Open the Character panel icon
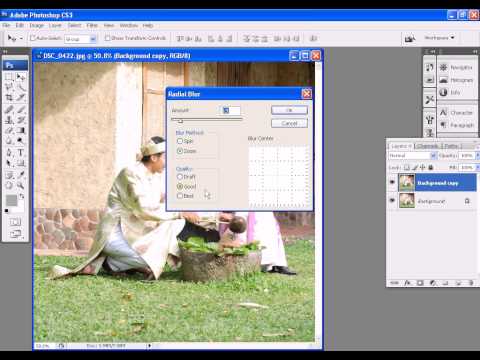Image resolution: width=480 pixels, height=360 pixels. pos(443,112)
